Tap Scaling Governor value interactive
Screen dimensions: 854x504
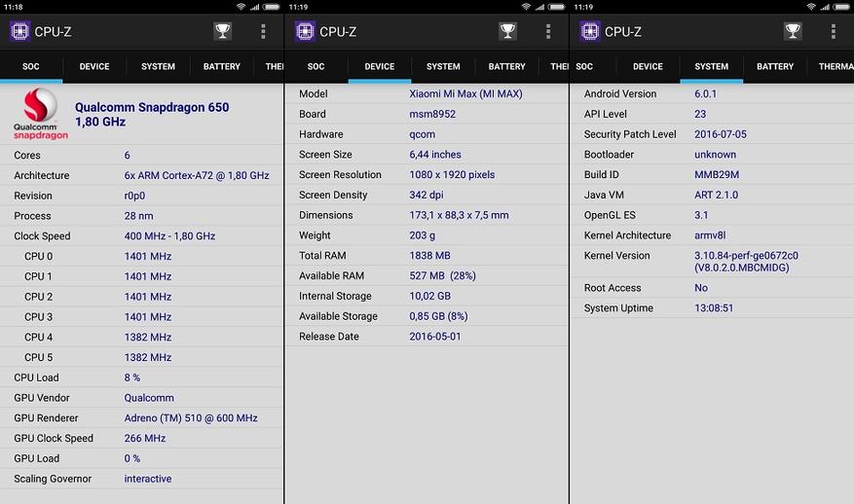coord(148,479)
